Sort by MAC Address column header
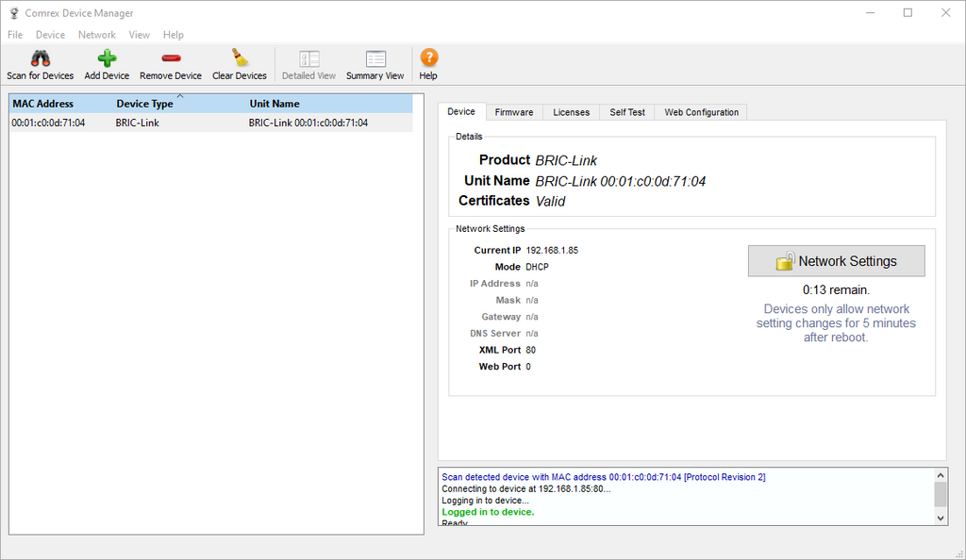The image size is (966, 560). 61,104
